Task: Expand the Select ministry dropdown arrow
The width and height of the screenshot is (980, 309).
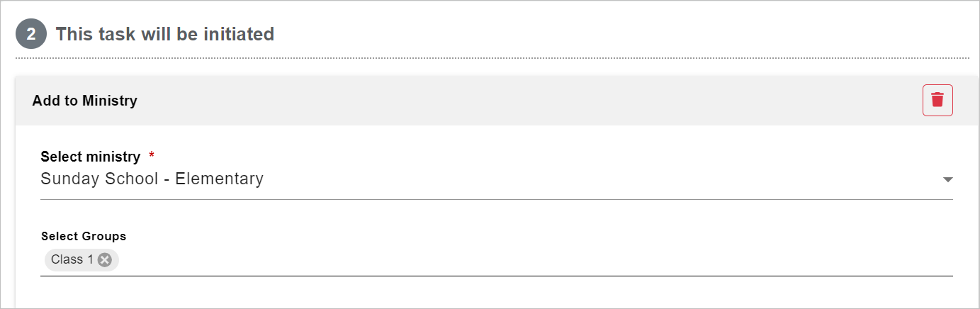Action: (x=947, y=179)
